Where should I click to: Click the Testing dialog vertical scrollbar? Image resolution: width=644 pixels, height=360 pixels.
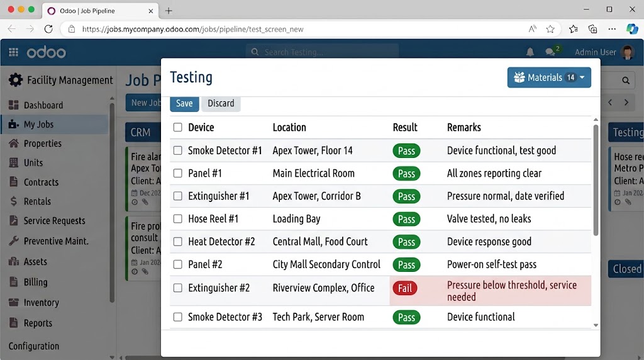pos(596,180)
